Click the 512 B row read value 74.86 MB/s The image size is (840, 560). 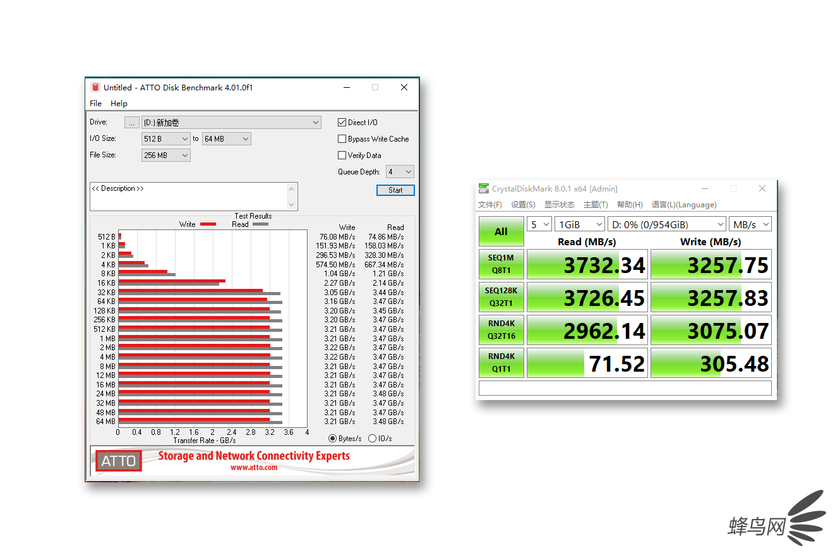(386, 237)
